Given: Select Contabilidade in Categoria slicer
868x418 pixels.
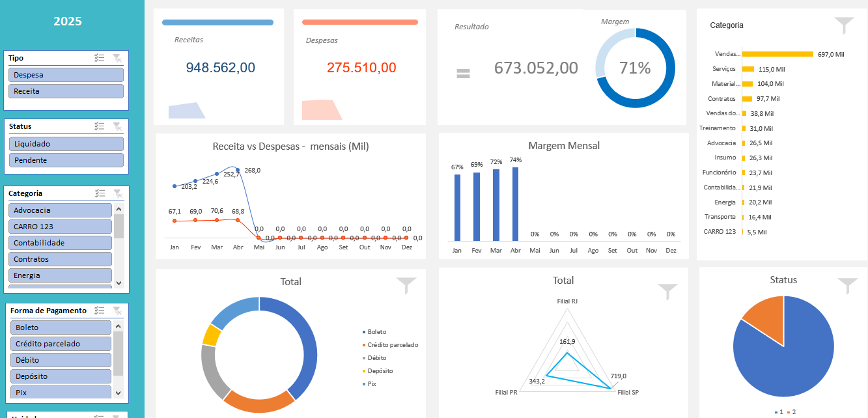Looking at the screenshot, I should tap(60, 243).
